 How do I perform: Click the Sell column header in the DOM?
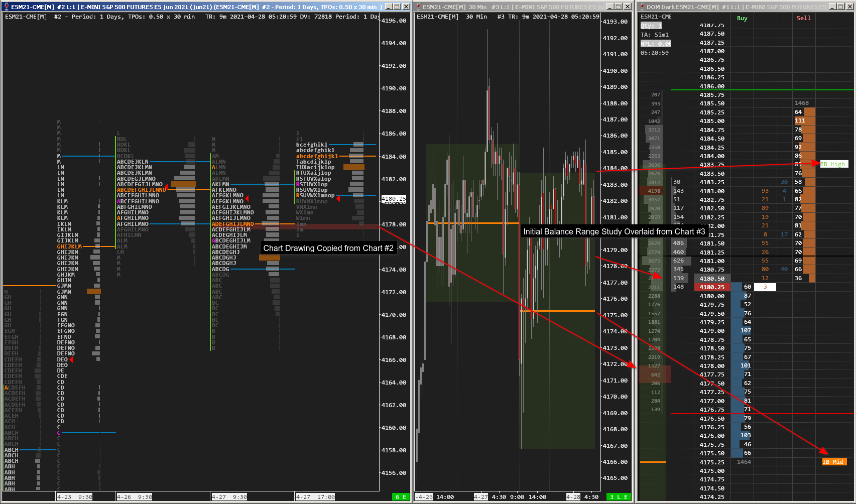pos(803,18)
